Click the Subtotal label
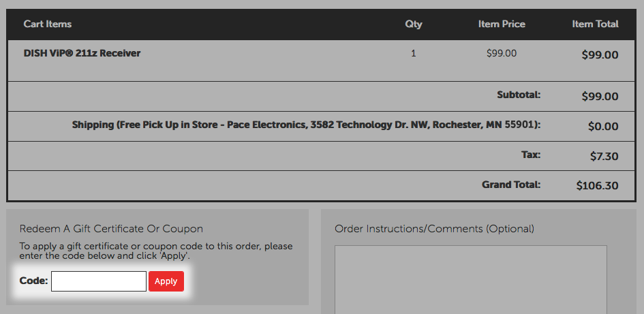Screen dimensions: 644x314 (519, 95)
